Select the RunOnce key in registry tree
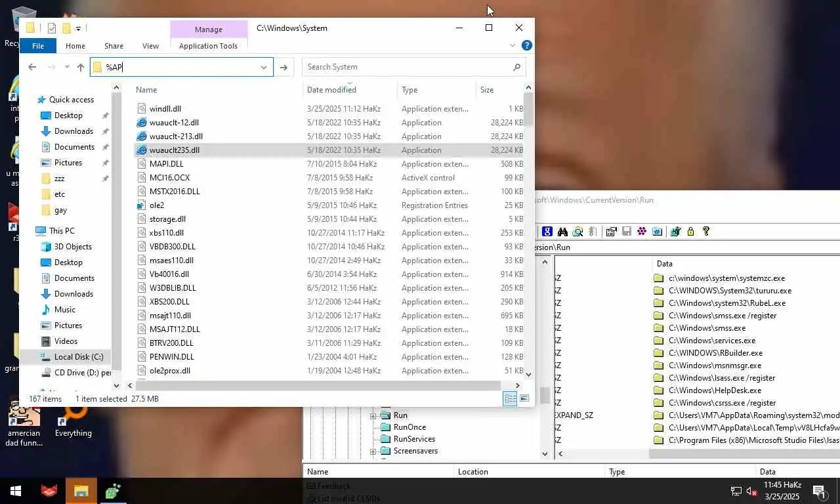840x504 pixels. (x=409, y=427)
